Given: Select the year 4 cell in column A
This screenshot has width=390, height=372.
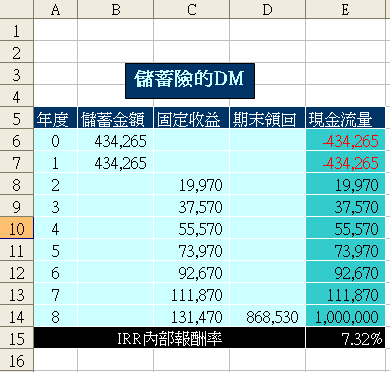Looking at the screenshot, I should [x=55, y=228].
